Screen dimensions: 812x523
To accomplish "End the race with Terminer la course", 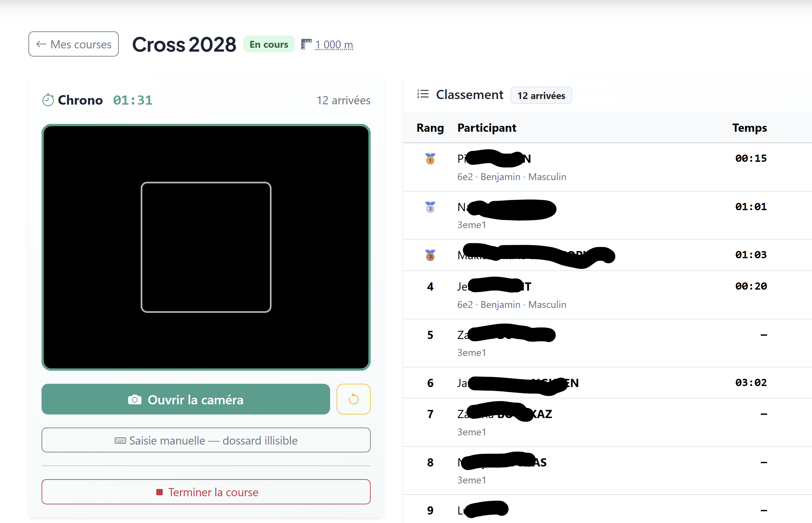I will [206, 492].
